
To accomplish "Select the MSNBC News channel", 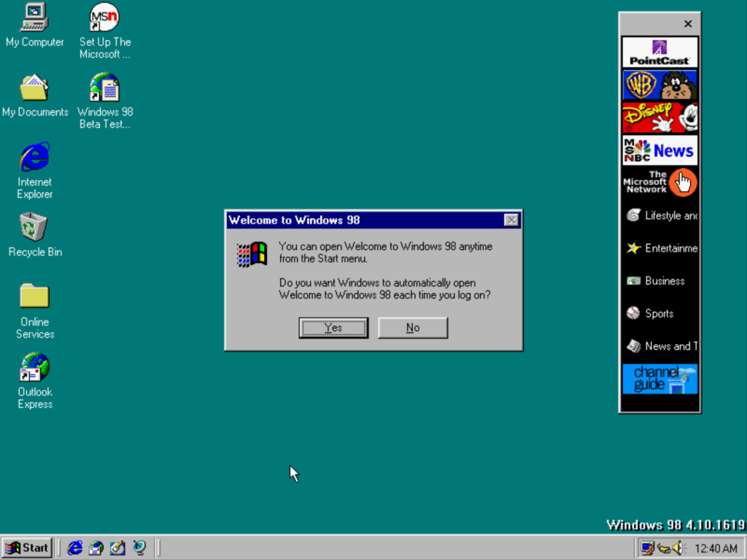I will (659, 150).
